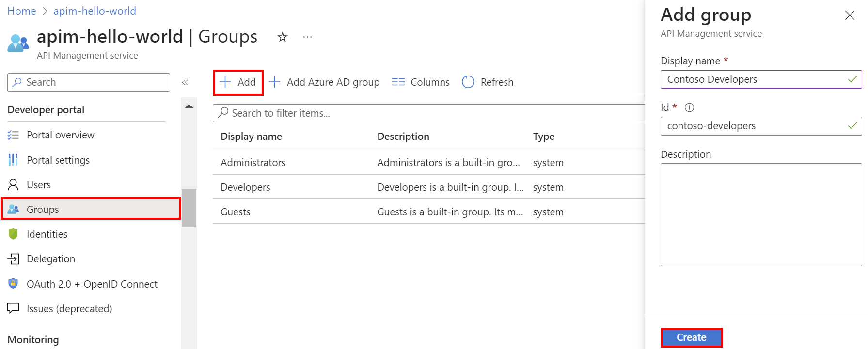Select Users in sidebar menu
The height and width of the screenshot is (349, 868).
[39, 185]
